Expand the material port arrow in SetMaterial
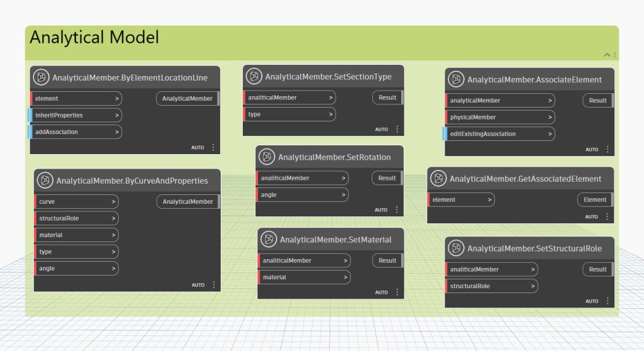644x351 pixels. tap(345, 277)
